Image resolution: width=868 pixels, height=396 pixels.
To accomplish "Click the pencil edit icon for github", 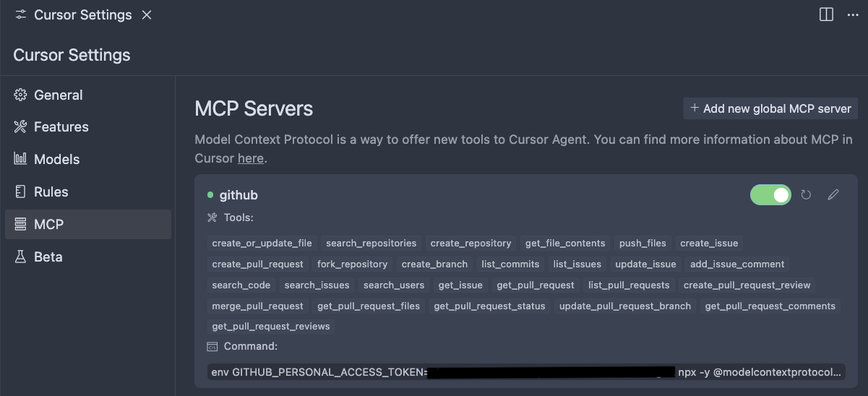I will tap(833, 194).
